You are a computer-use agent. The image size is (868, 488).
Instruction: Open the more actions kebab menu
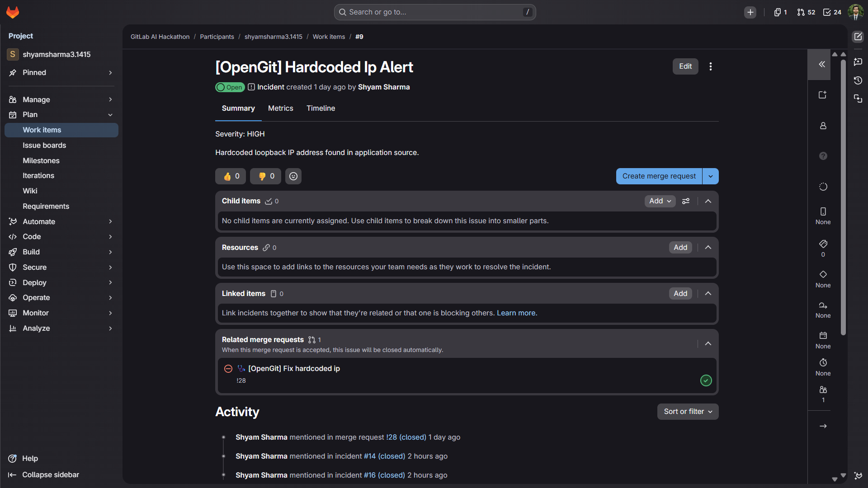coord(711,66)
